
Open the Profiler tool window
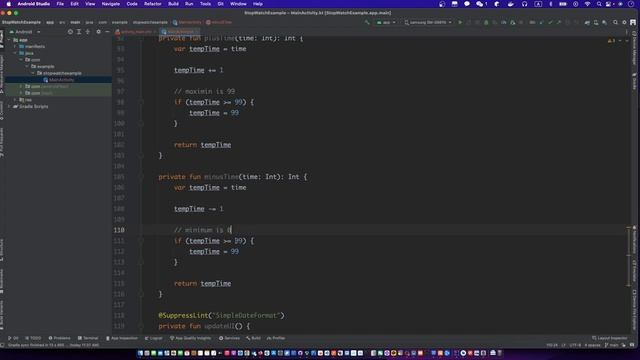coord(276,338)
